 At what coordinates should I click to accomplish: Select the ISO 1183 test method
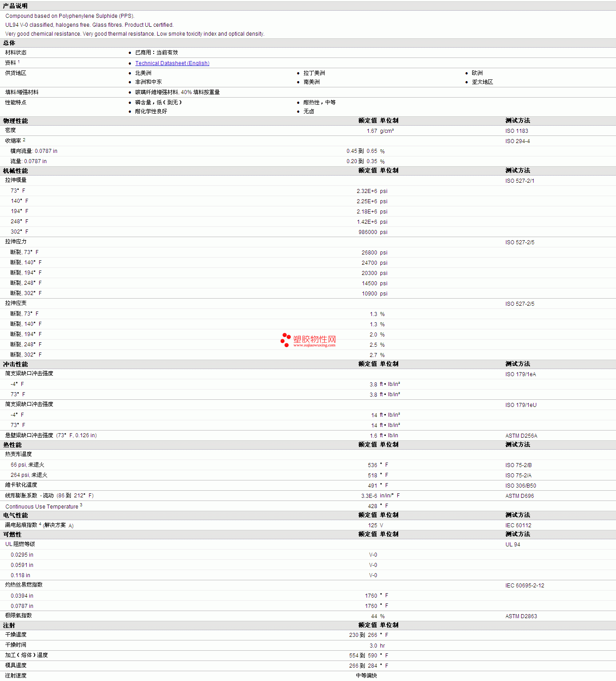(517, 131)
